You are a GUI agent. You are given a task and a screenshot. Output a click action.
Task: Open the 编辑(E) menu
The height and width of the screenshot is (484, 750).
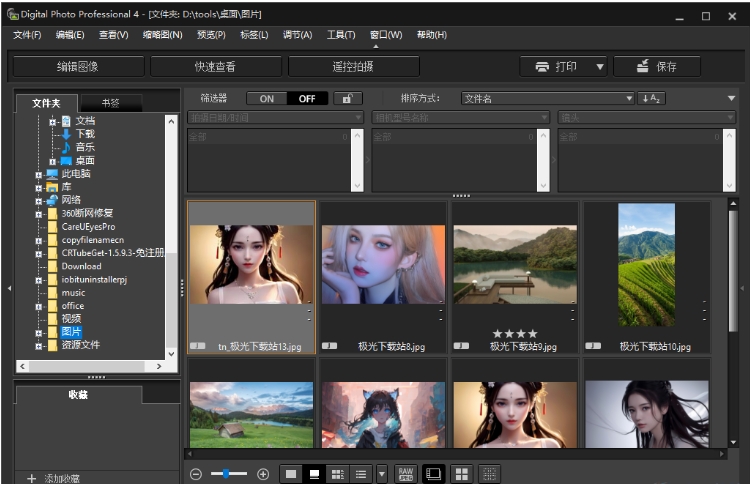pos(70,35)
